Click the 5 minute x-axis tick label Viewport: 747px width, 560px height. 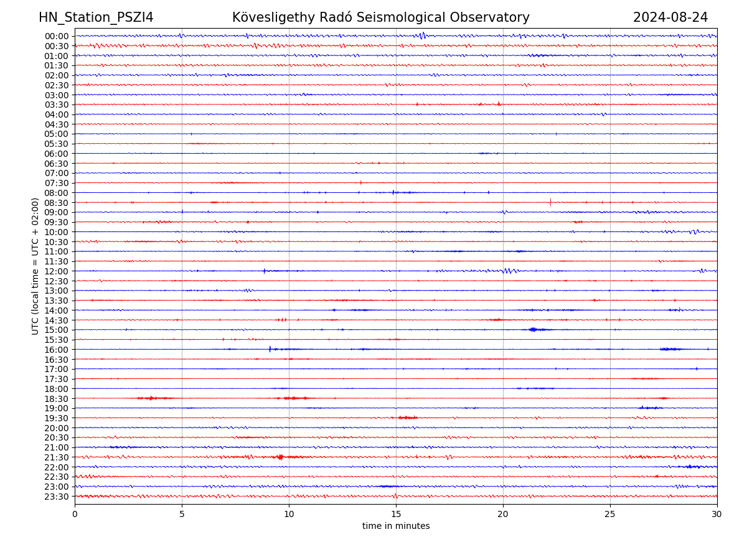(182, 515)
